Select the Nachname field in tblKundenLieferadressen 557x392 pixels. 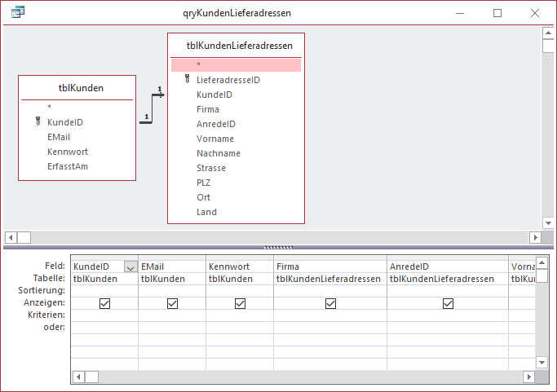coord(218,153)
